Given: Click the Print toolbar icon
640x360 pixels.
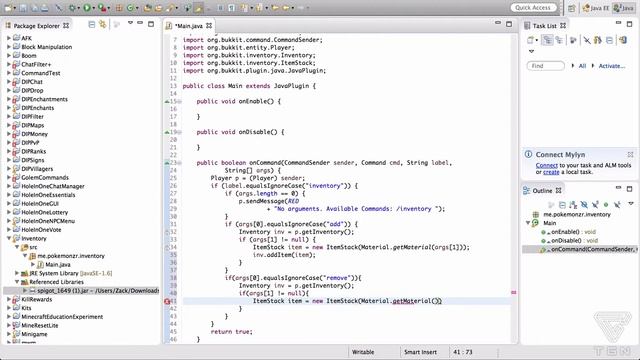Looking at the screenshot, I should click(44, 8).
